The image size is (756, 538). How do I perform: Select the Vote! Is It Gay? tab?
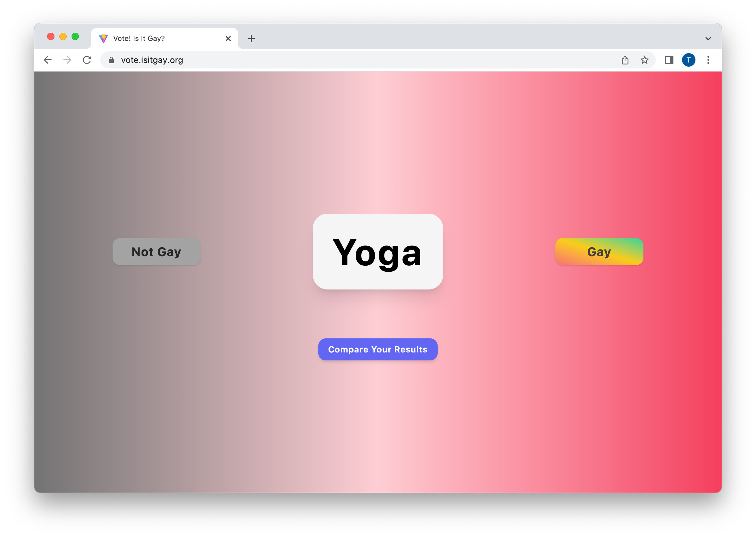(165, 39)
